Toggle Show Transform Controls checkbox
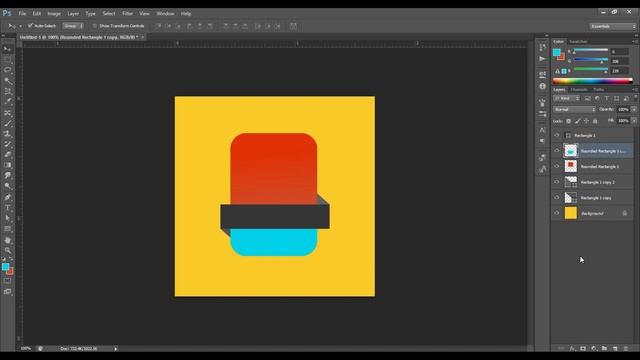 [95, 26]
